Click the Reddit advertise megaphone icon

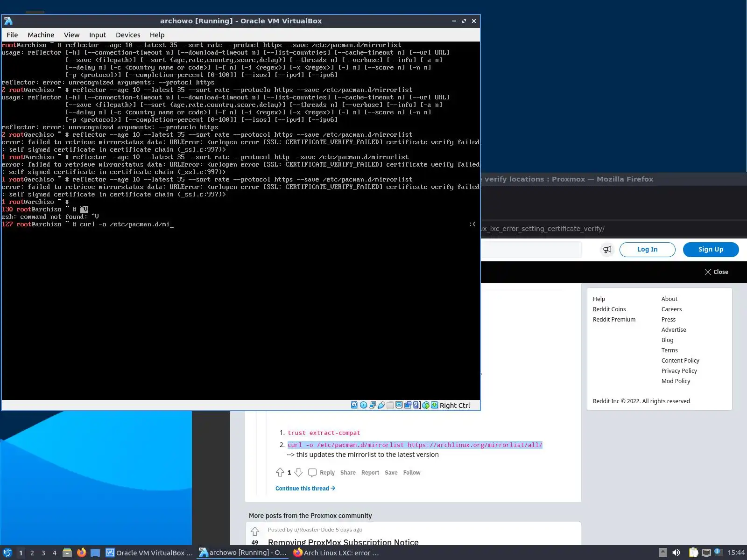[607, 250]
